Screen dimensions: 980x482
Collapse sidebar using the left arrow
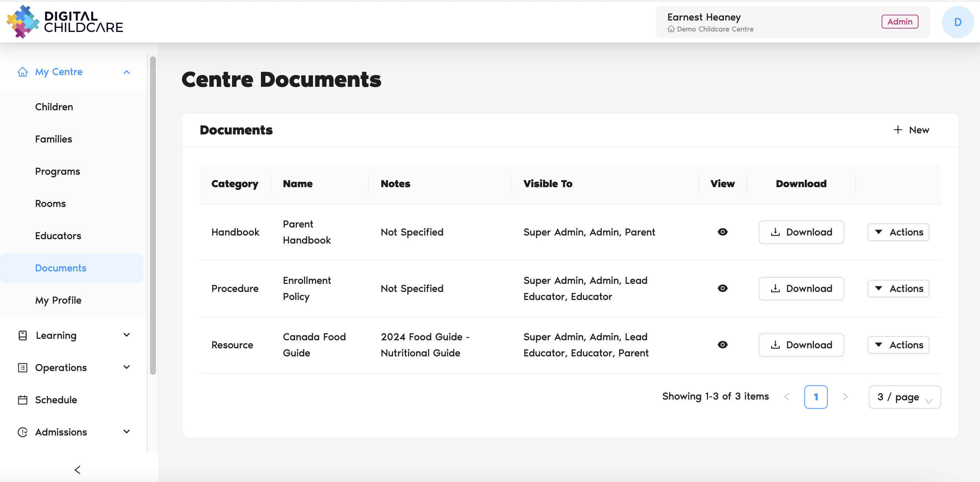[78, 470]
